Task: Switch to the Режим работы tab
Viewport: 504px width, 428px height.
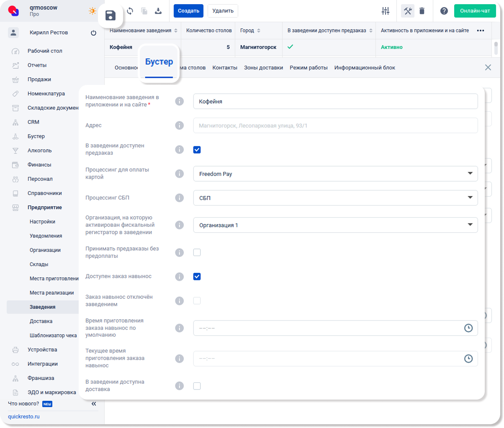Action: tap(309, 67)
